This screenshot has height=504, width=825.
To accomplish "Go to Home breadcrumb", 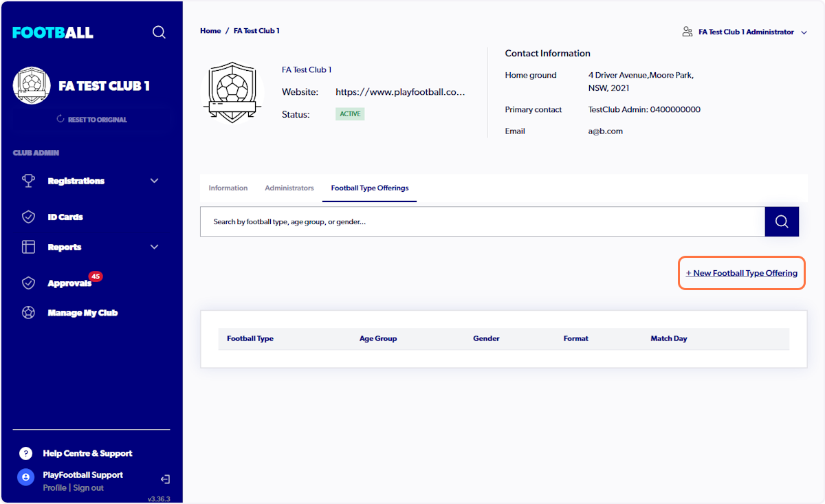I will click(210, 31).
